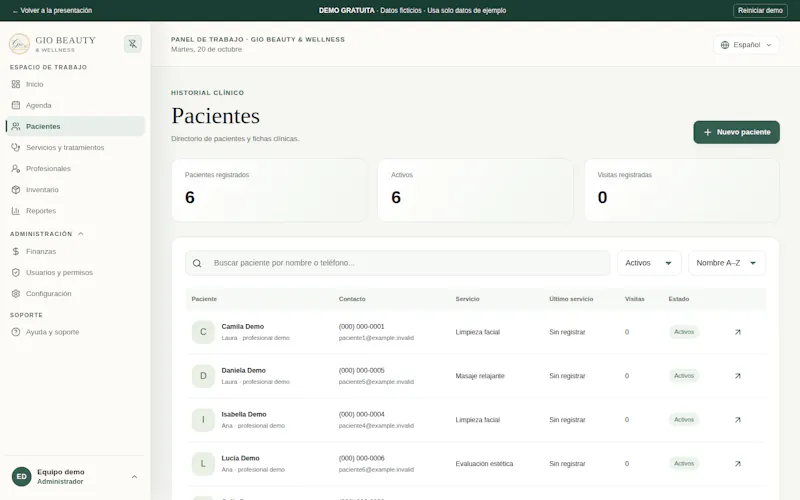The width and height of the screenshot is (800, 500).
Task: Click Reiniciar demo button
Action: (760, 10)
